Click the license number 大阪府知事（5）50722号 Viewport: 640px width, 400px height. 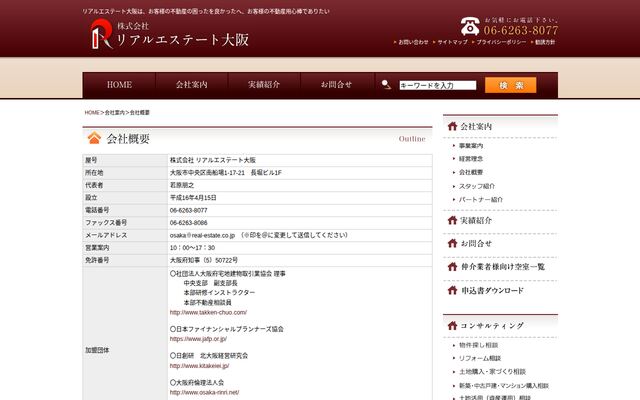pyautogui.click(x=204, y=260)
